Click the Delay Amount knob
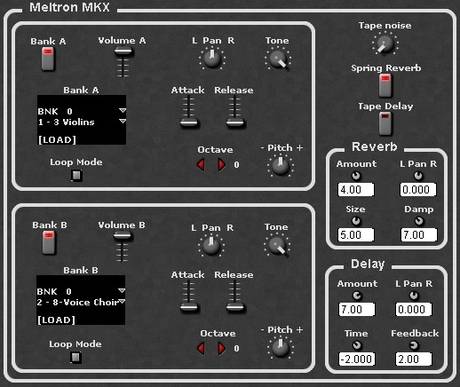 tap(357, 296)
